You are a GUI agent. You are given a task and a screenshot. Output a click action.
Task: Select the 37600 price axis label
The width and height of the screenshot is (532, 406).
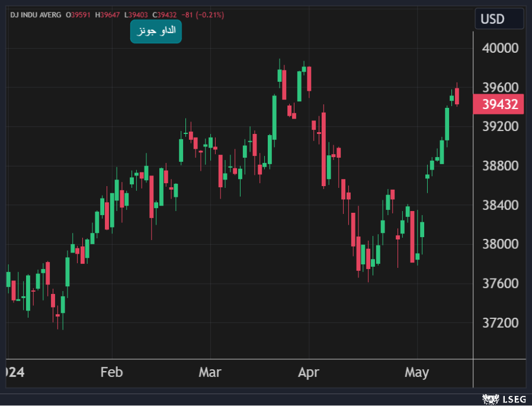(500, 283)
